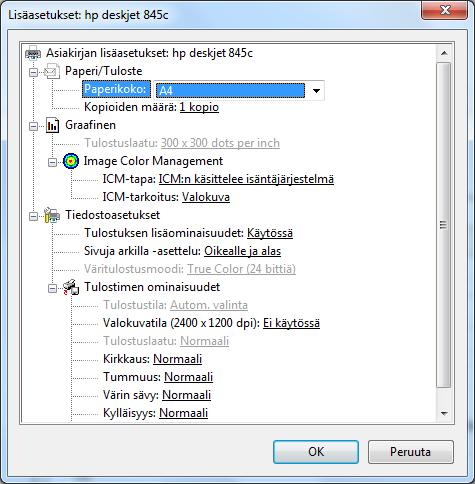Click the Graafinen chart icon
475x484 pixels.
[52, 125]
